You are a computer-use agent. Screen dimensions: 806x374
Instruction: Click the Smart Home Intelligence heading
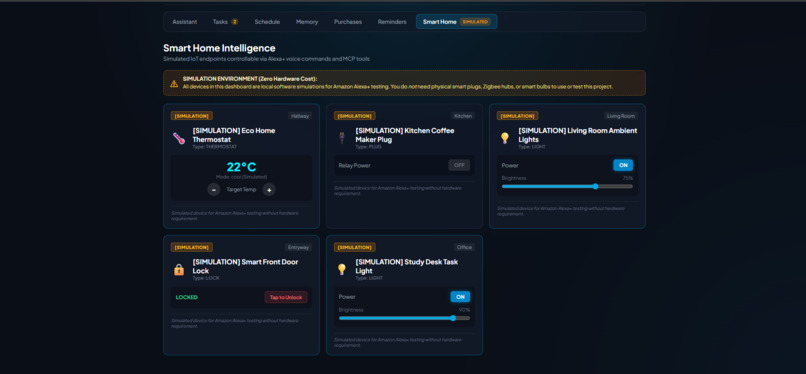tap(219, 48)
